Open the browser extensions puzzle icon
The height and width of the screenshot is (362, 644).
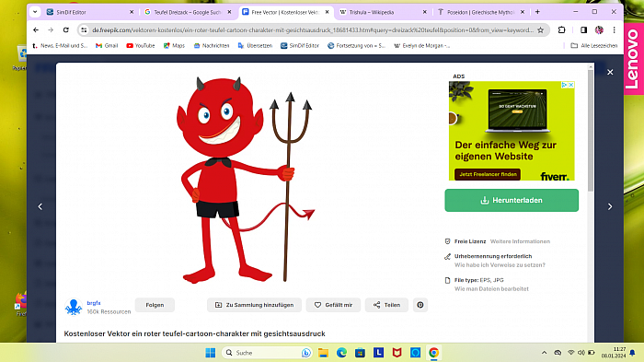561,29
